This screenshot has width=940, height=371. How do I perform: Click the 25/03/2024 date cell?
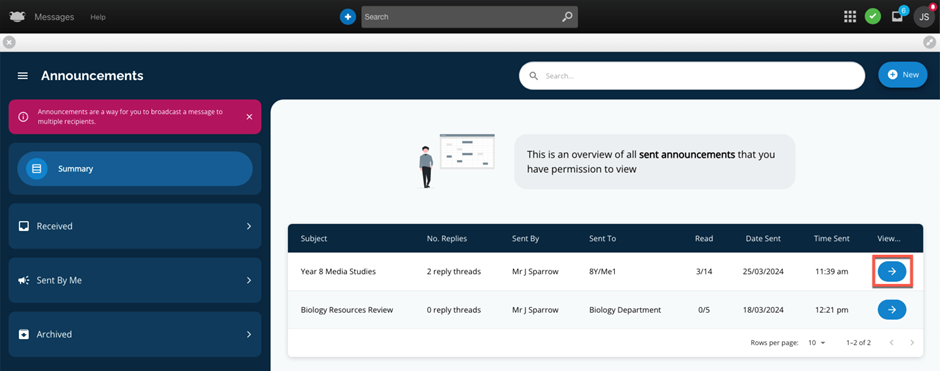(764, 272)
